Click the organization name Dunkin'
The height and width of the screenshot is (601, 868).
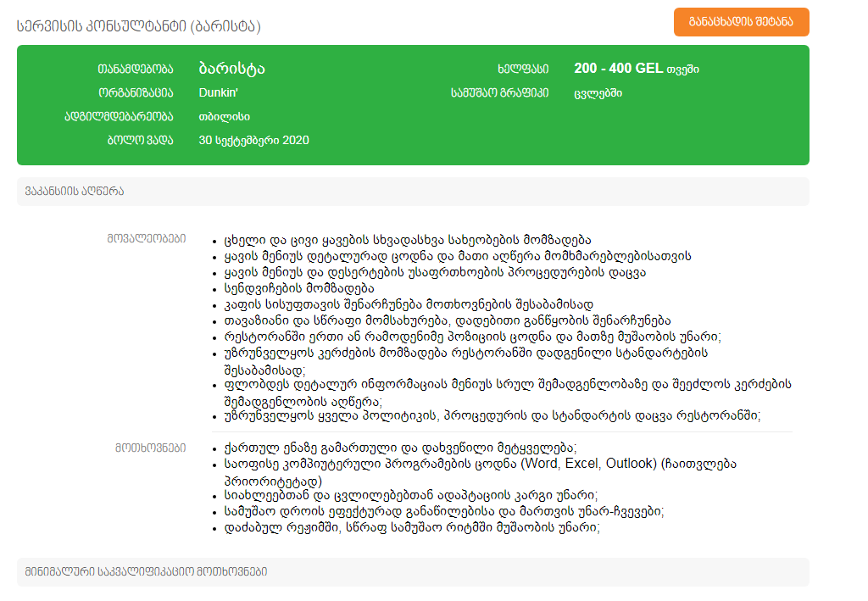(x=218, y=92)
